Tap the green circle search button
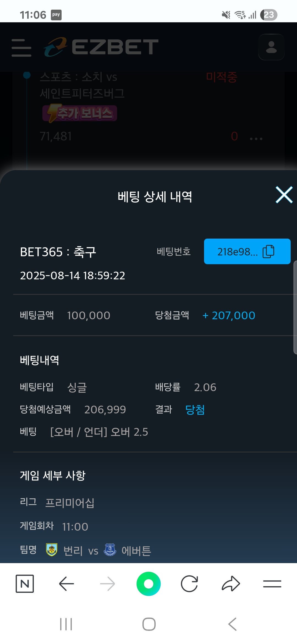 tap(148, 583)
